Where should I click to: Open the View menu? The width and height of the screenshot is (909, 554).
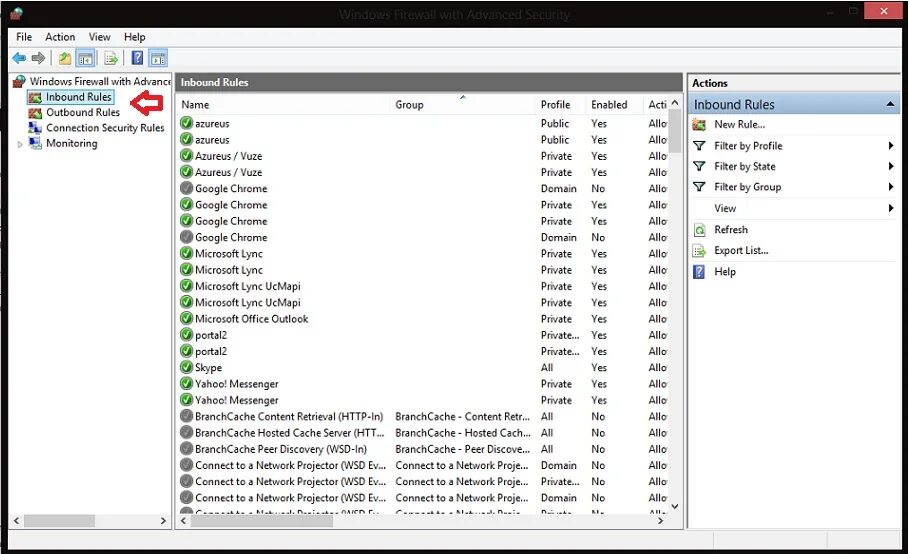[99, 37]
